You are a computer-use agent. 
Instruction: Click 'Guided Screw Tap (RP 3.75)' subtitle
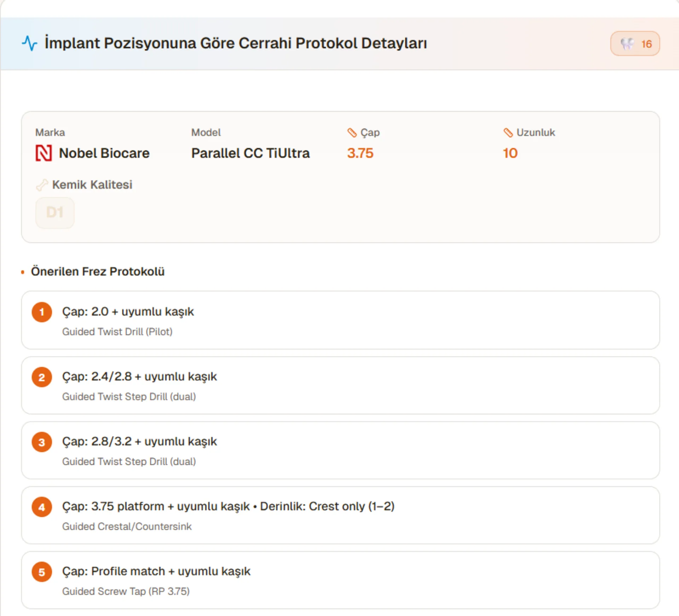[x=126, y=592]
